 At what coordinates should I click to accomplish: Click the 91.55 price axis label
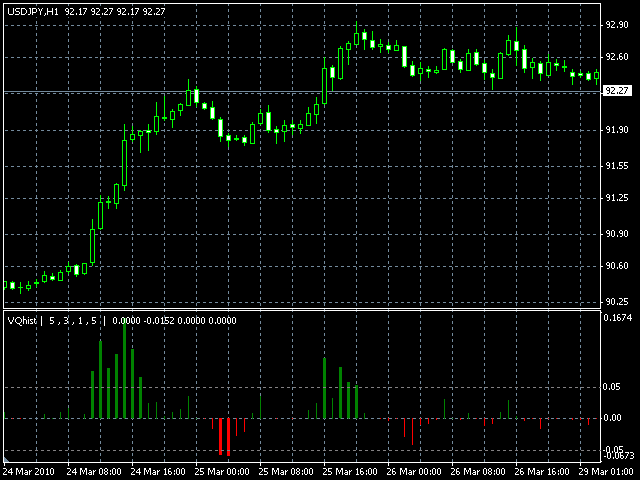[x=617, y=166]
